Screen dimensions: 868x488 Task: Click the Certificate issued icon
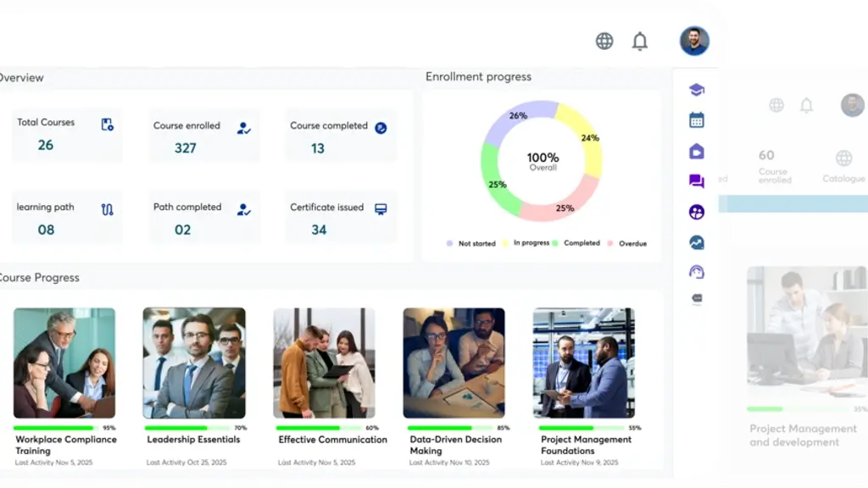[381, 209]
